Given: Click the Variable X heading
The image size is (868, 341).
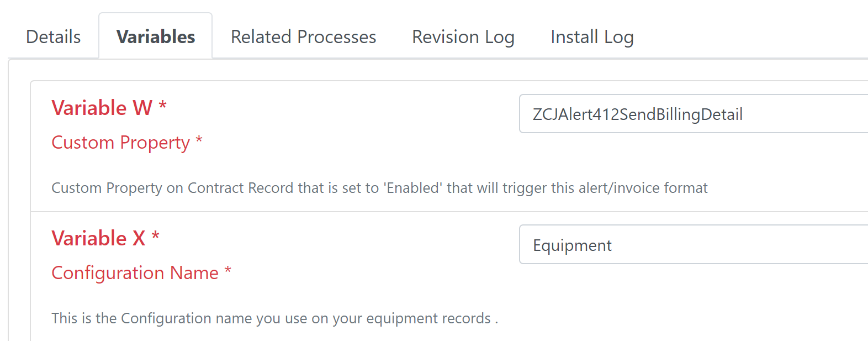Looking at the screenshot, I should pyautogui.click(x=98, y=238).
